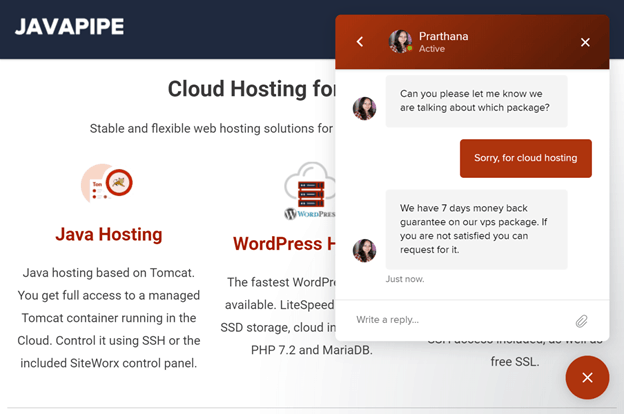
Task: Click the Active status text
Action: pos(431,49)
